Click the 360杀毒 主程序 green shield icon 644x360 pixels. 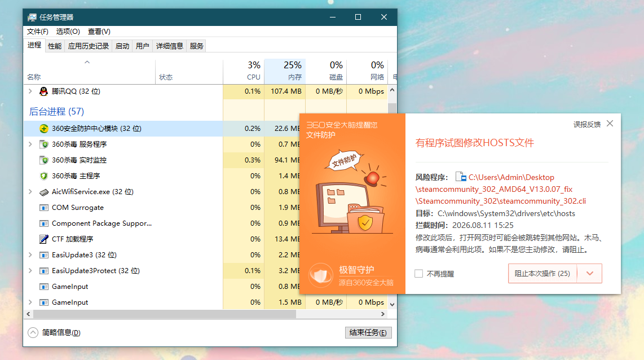(43, 176)
